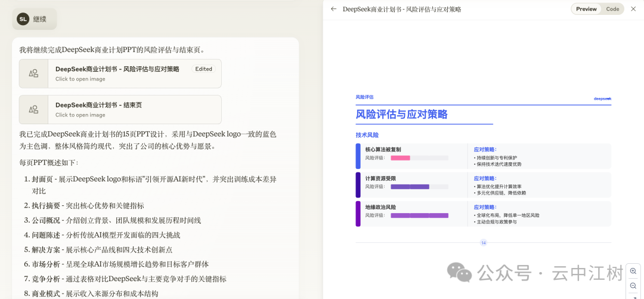Click the page number 14 marker
This screenshot has height=299, width=644.
tap(484, 243)
